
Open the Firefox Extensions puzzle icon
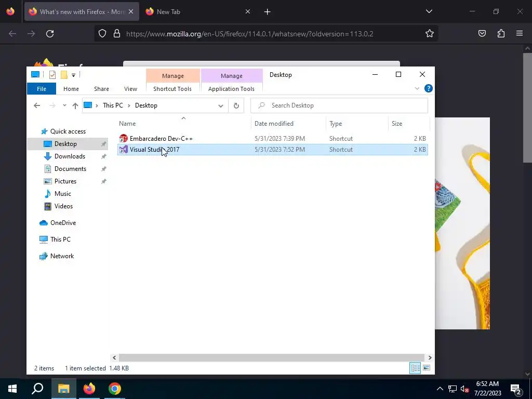(501, 34)
